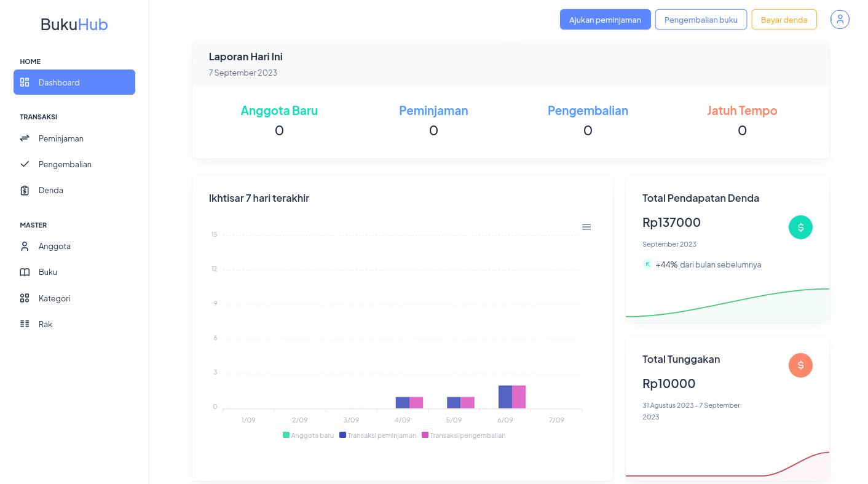Toggle Transaksi pengembalian legend item
The height and width of the screenshot is (484, 868).
coord(463,435)
